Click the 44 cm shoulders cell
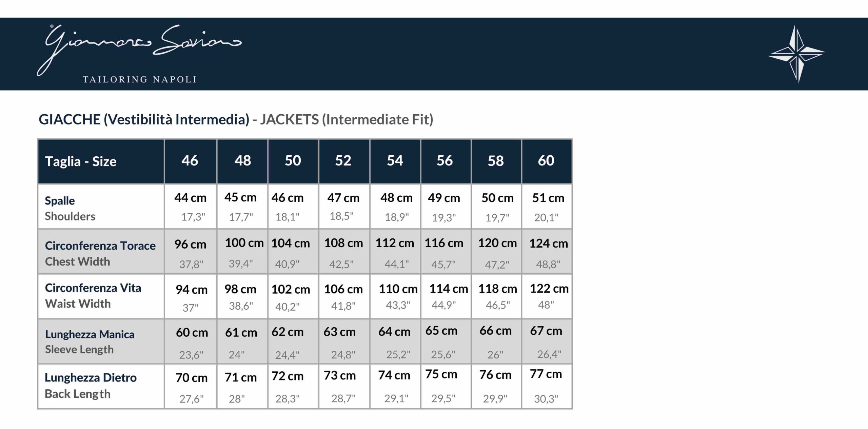 (191, 198)
